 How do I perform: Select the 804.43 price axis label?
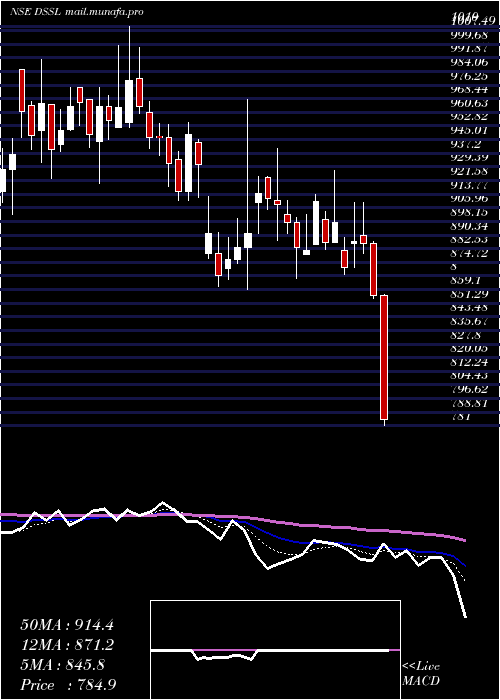[x=470, y=375]
